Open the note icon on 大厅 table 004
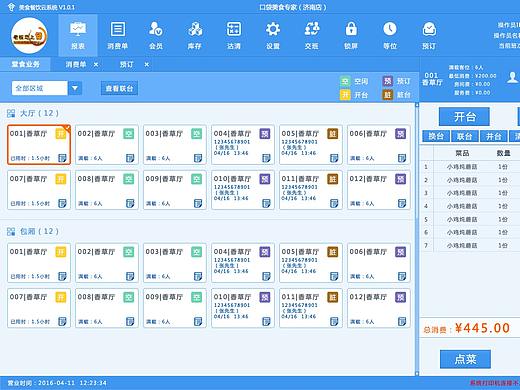Image resolution: width=520 pixels, height=390 pixels. point(266,158)
